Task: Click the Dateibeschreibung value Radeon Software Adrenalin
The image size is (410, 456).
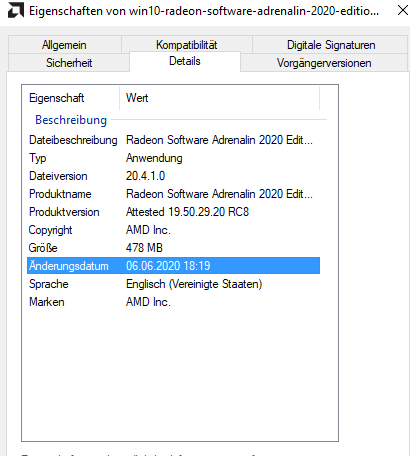Action: [219, 140]
